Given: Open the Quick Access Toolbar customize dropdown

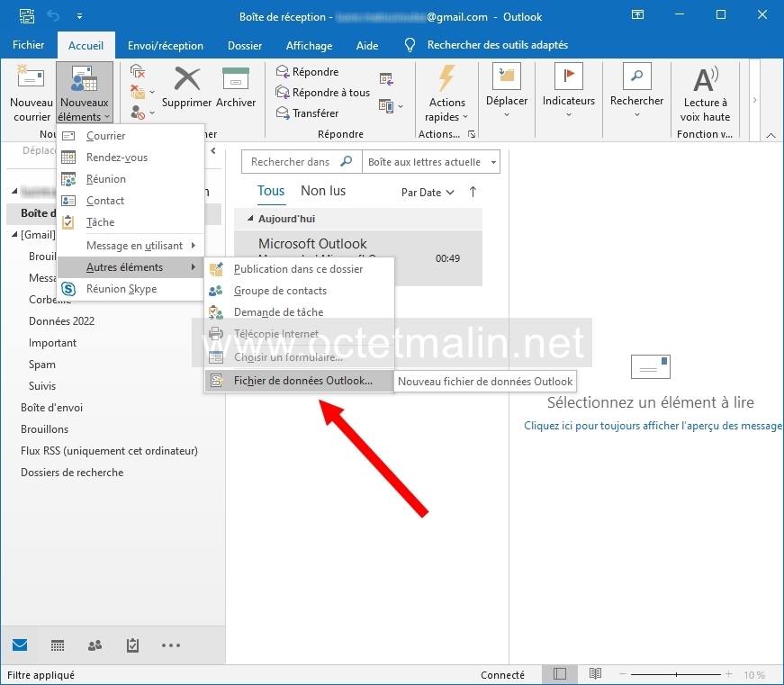Looking at the screenshot, I should coord(79,16).
